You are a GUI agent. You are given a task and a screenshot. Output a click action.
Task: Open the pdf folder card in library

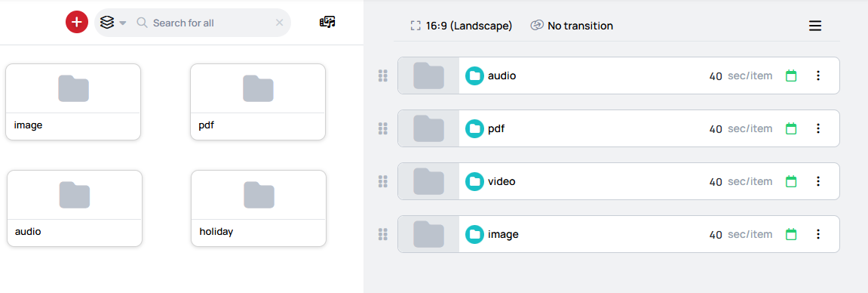[258, 102]
